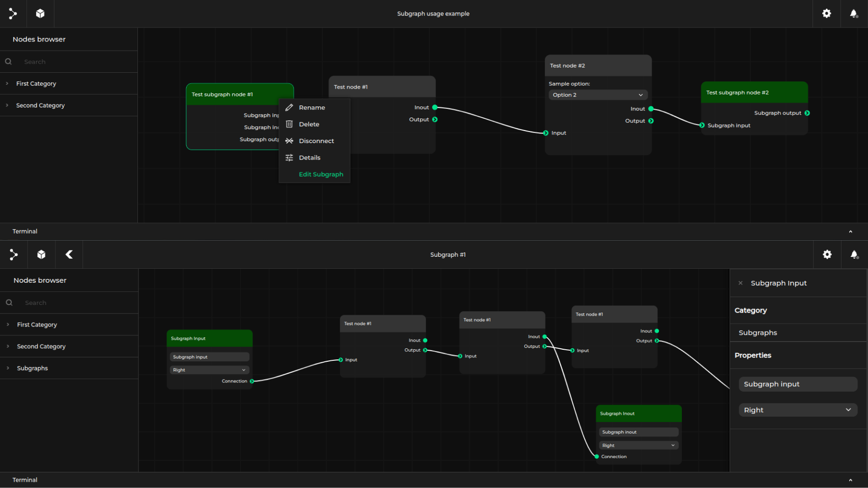Open Details from the context menu

pos(310,158)
